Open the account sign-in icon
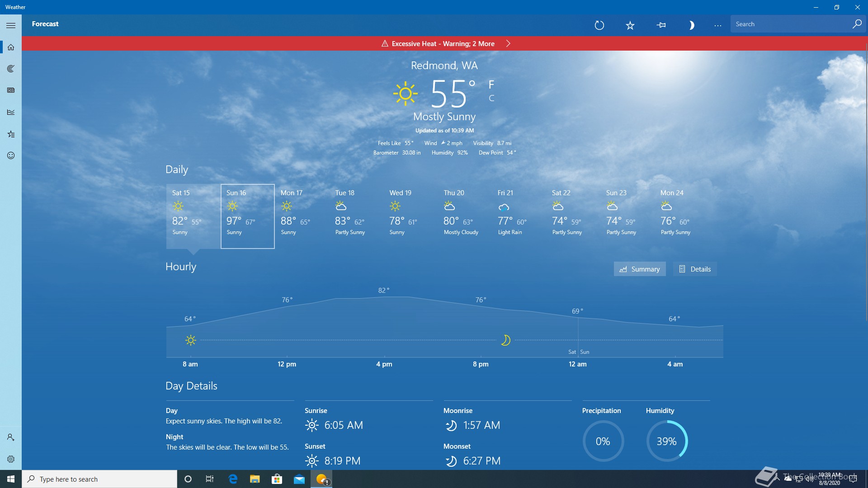The image size is (868, 488). pyautogui.click(x=11, y=437)
